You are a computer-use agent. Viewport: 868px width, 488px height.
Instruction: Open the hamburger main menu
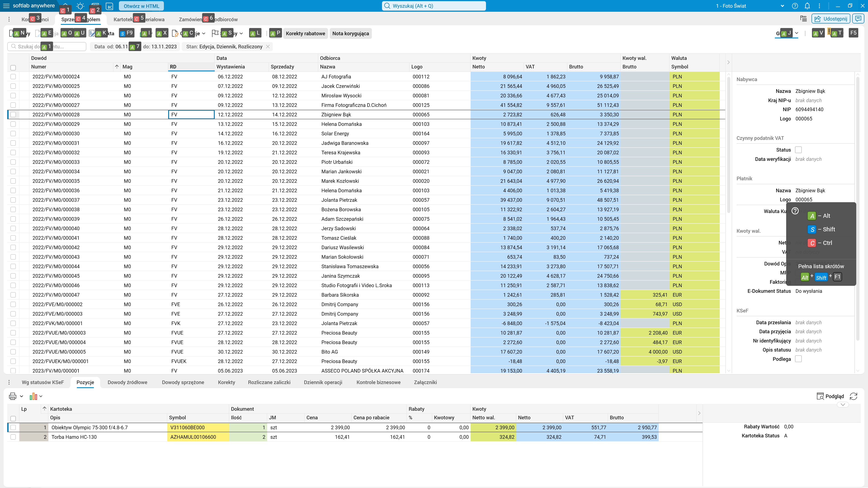6,6
